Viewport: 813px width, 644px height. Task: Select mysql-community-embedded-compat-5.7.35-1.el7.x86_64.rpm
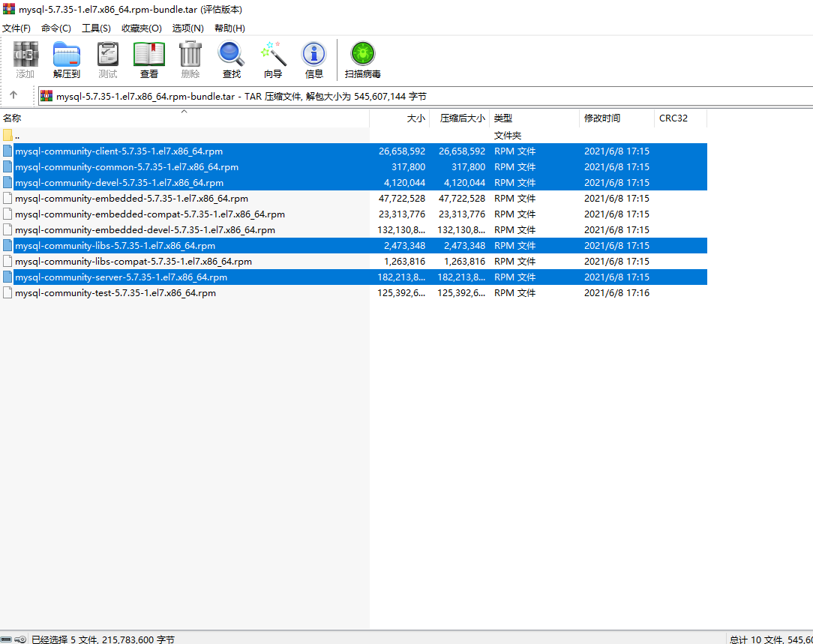(150, 214)
